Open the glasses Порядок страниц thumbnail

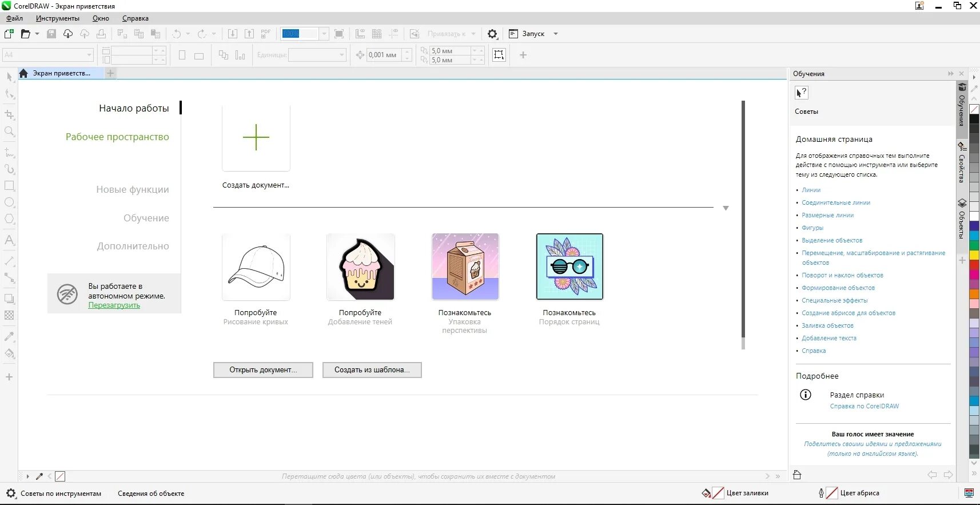click(x=569, y=267)
